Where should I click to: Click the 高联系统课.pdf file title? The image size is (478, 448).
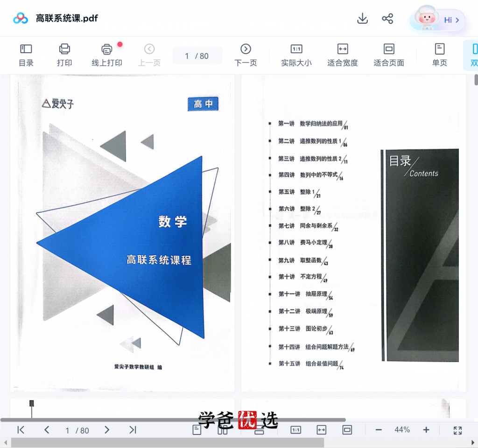(67, 18)
